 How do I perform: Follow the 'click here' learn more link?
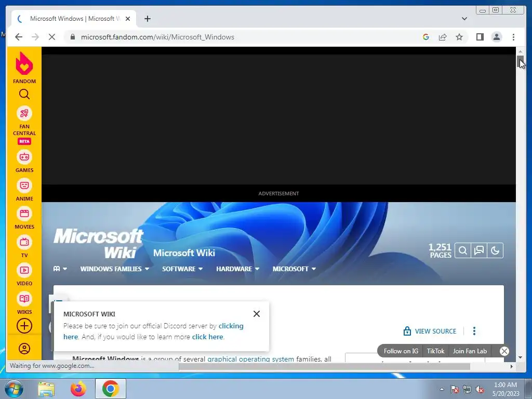click(208, 337)
